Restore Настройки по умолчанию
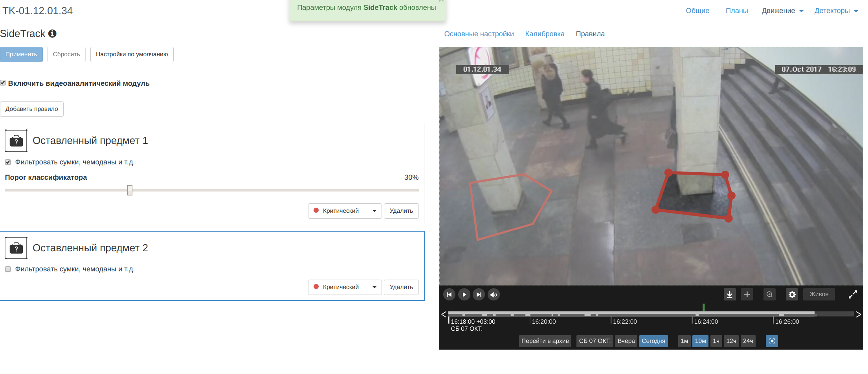 (x=132, y=54)
